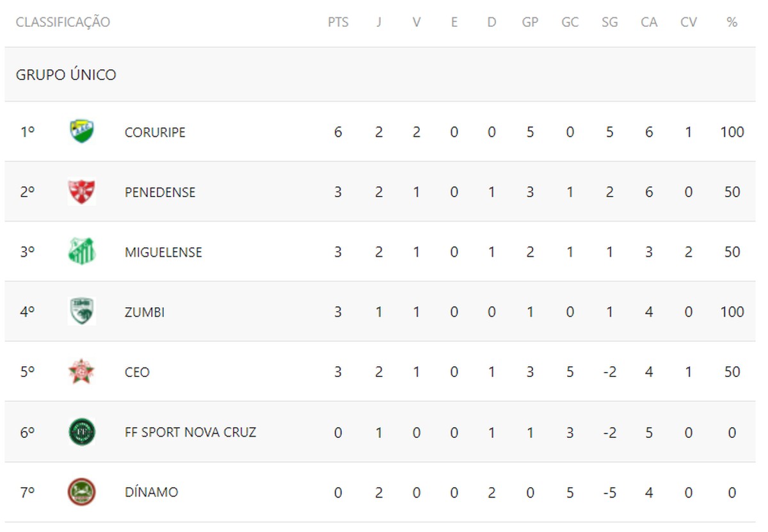Viewport: 768px width, 532px height.
Task: Click the FF Sport Nova Cruz crest
Action: (x=82, y=432)
